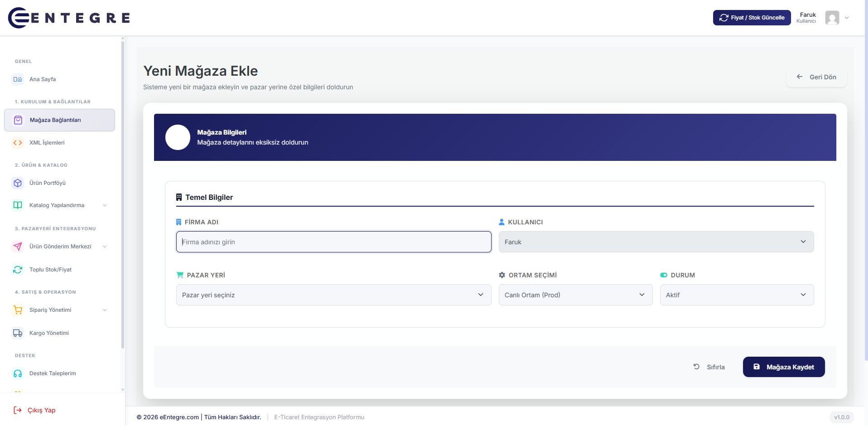Open the user menu chevron beside avatar

click(x=847, y=18)
